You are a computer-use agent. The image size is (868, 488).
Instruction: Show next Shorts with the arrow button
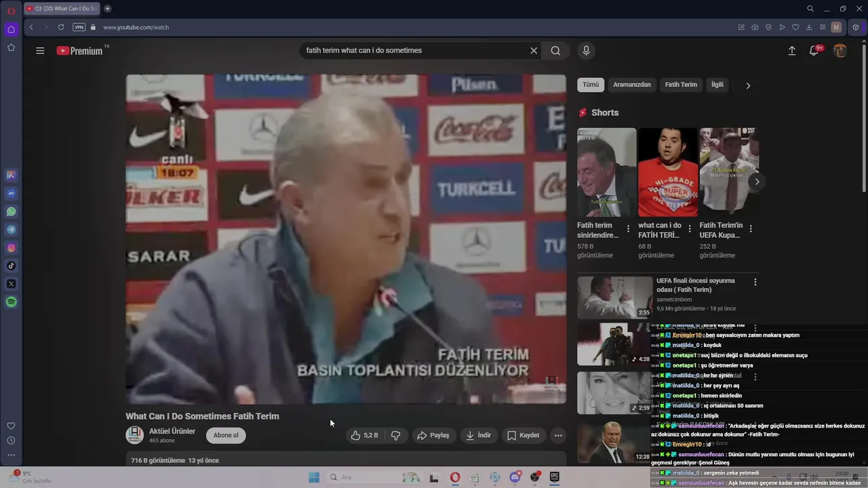pyautogui.click(x=757, y=182)
